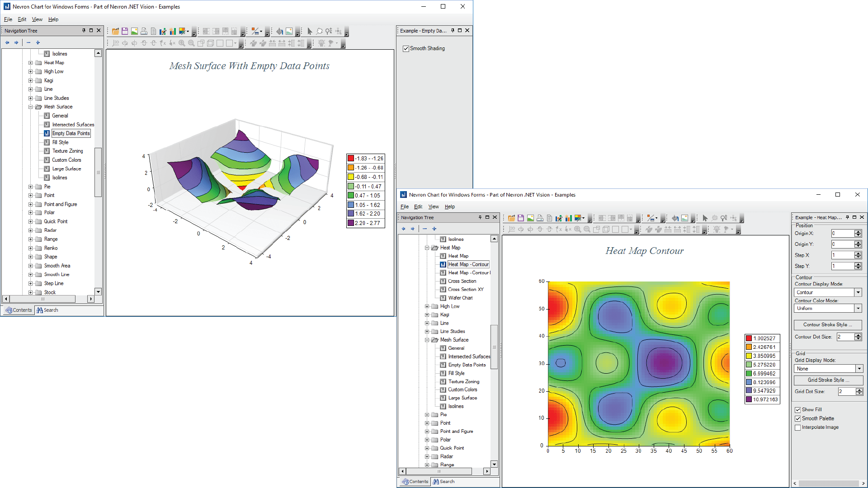
Task: Click the purple save icon in the Heat Map window toolbar
Action: [521, 218]
